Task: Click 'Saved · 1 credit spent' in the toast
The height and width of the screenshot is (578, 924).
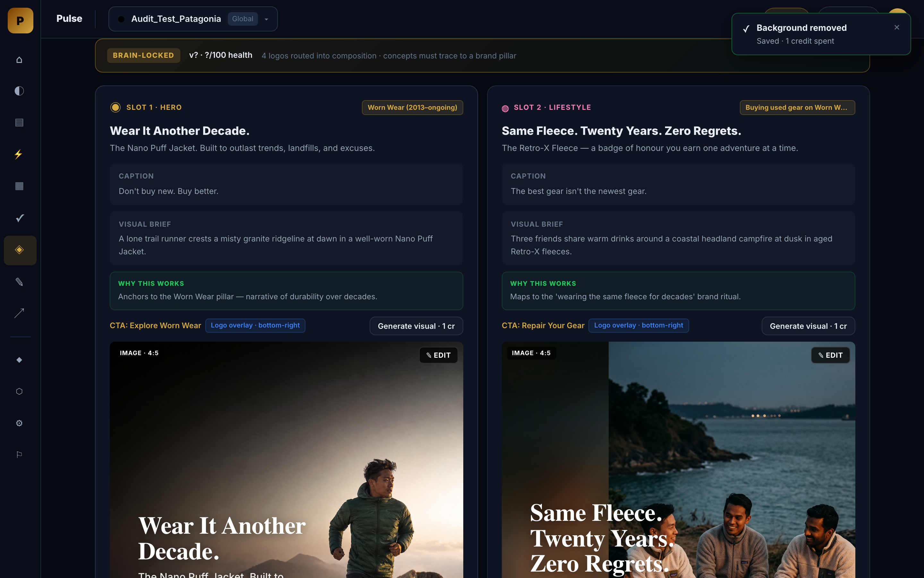Action: (795, 41)
